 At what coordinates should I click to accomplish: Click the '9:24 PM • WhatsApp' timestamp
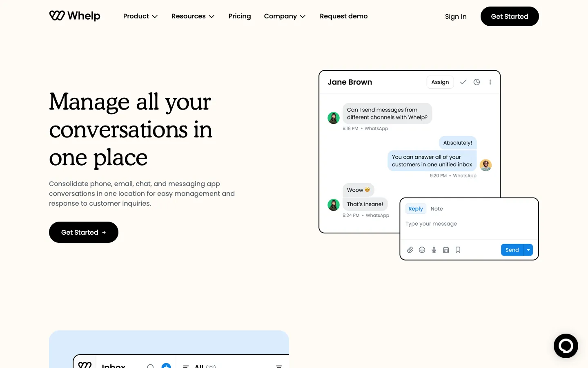point(366,215)
